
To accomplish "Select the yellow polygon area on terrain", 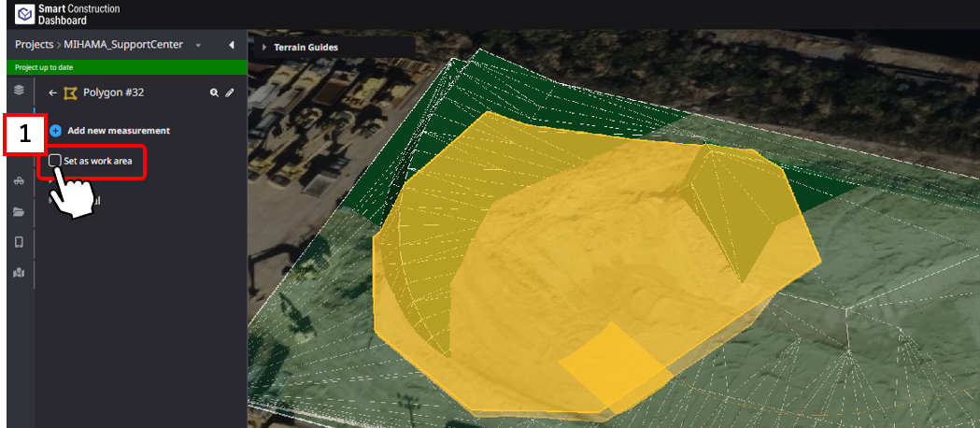I will tap(579, 271).
